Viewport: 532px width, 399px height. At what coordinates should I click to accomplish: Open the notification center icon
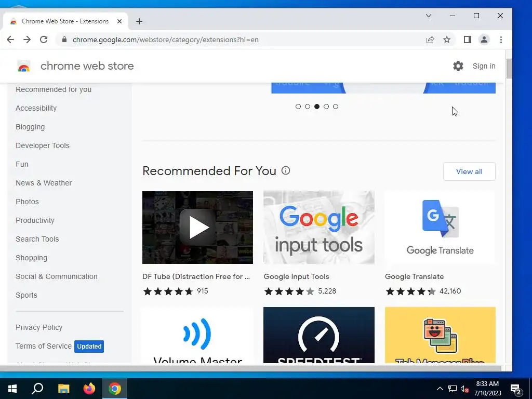point(516,389)
